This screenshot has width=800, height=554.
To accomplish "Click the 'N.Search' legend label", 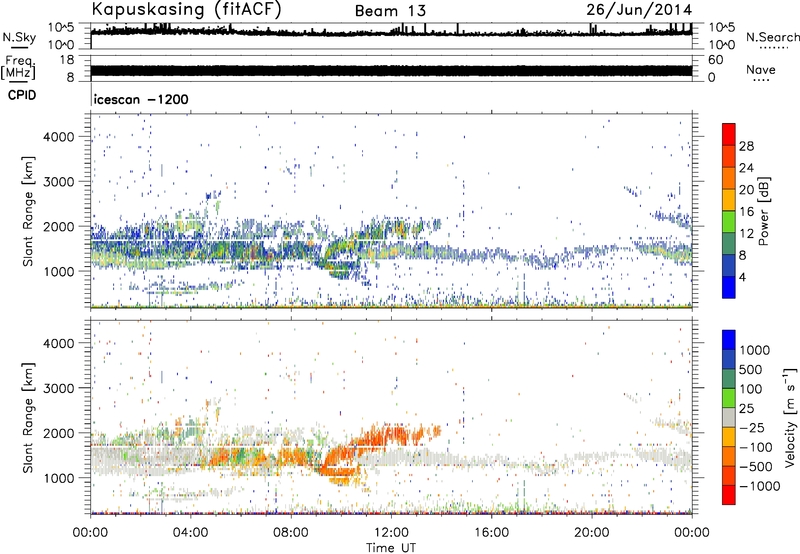I will (x=773, y=37).
